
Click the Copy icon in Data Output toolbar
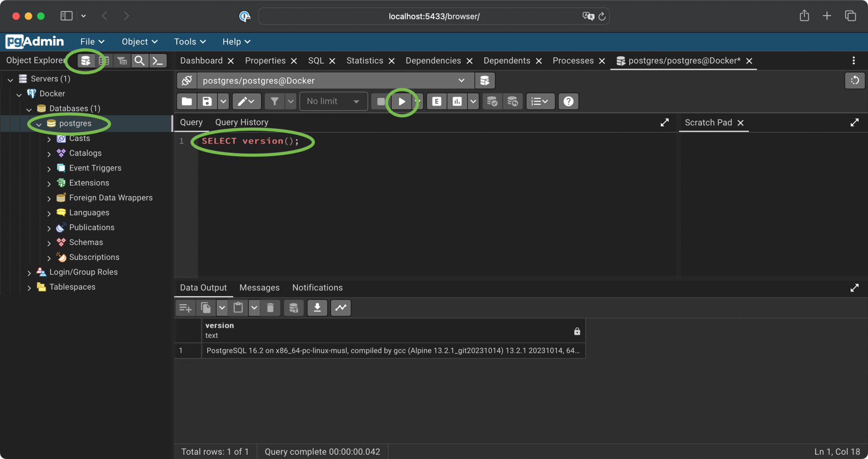206,308
